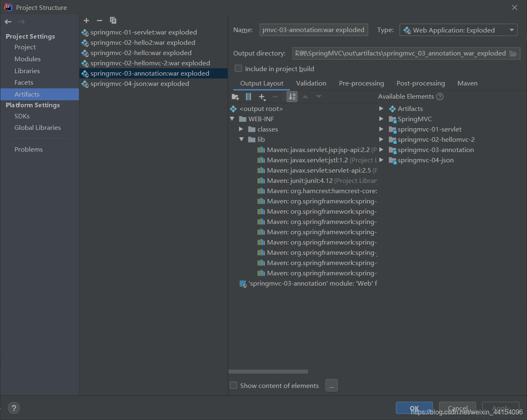Viewport: 527px width, 420px height.
Task: Switch to the Pre-processing tab
Action: pyautogui.click(x=362, y=83)
